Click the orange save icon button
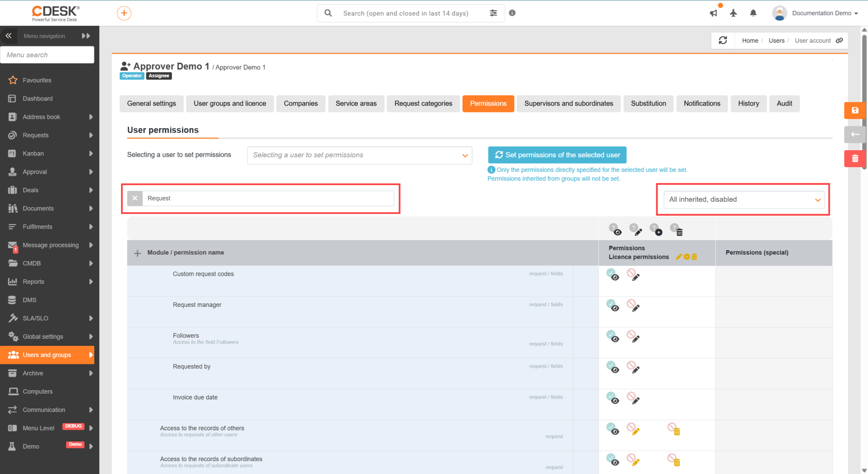This screenshot has width=868, height=474. click(855, 110)
